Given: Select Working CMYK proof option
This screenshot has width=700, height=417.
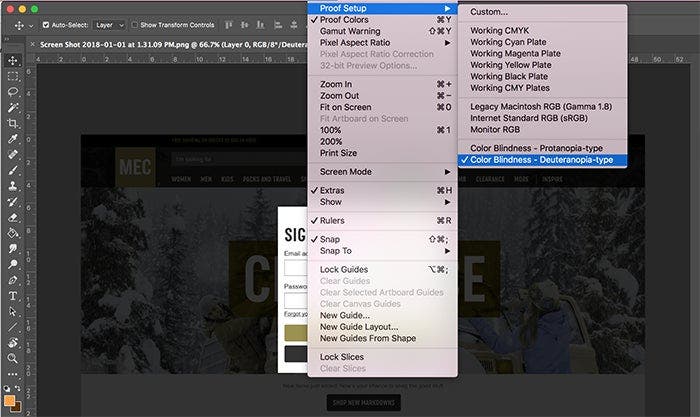Looking at the screenshot, I should tap(502, 31).
